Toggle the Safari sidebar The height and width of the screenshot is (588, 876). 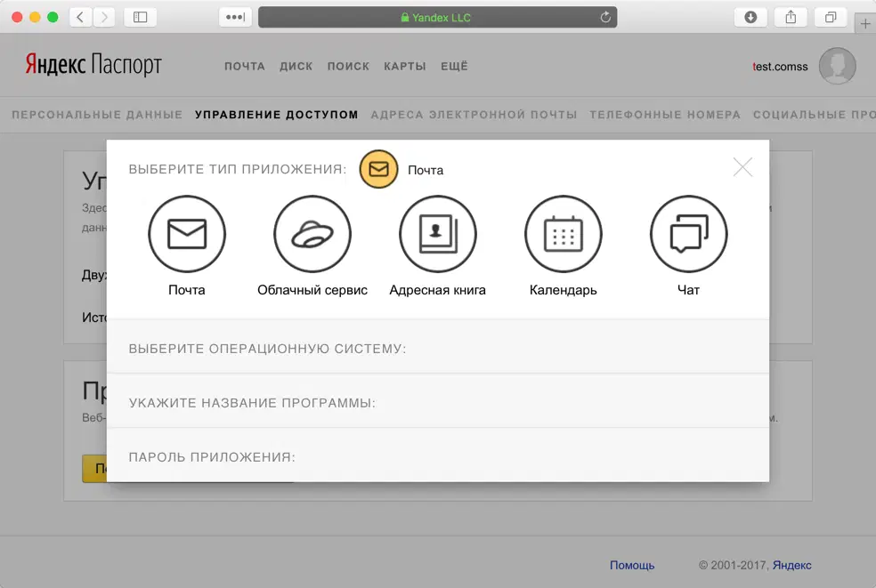pyautogui.click(x=141, y=17)
